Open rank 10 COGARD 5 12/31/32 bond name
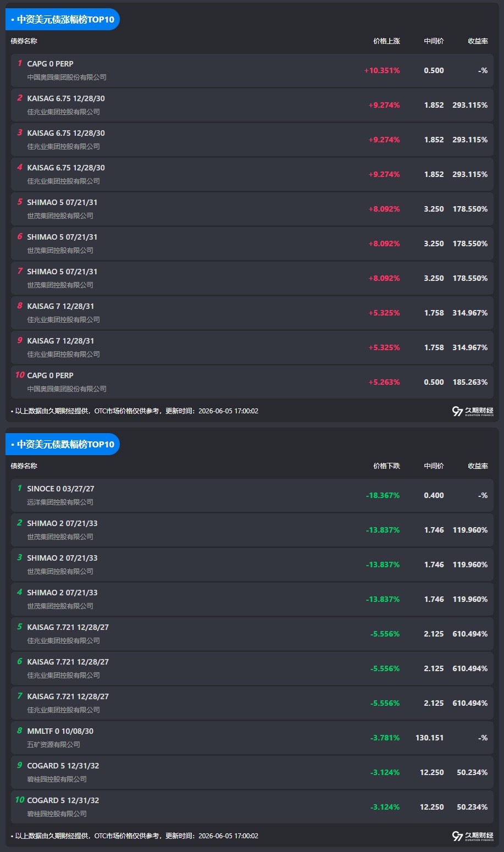Image resolution: width=504 pixels, height=852 pixels. pyautogui.click(x=63, y=800)
